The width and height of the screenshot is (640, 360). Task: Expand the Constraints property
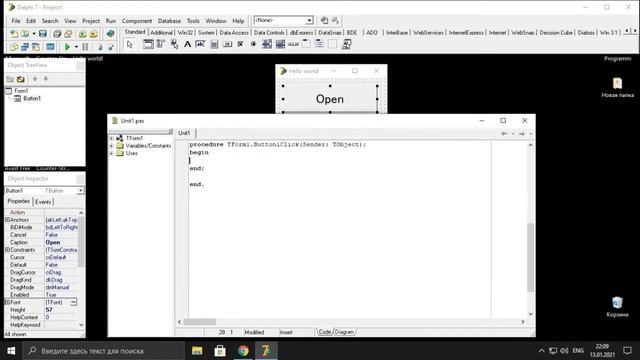pos(7,250)
